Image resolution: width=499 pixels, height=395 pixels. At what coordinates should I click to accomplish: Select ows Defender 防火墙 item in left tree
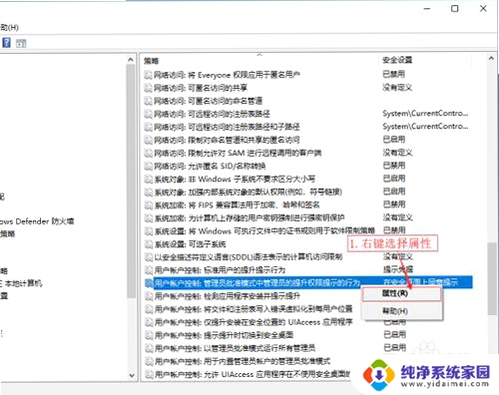pos(37,221)
